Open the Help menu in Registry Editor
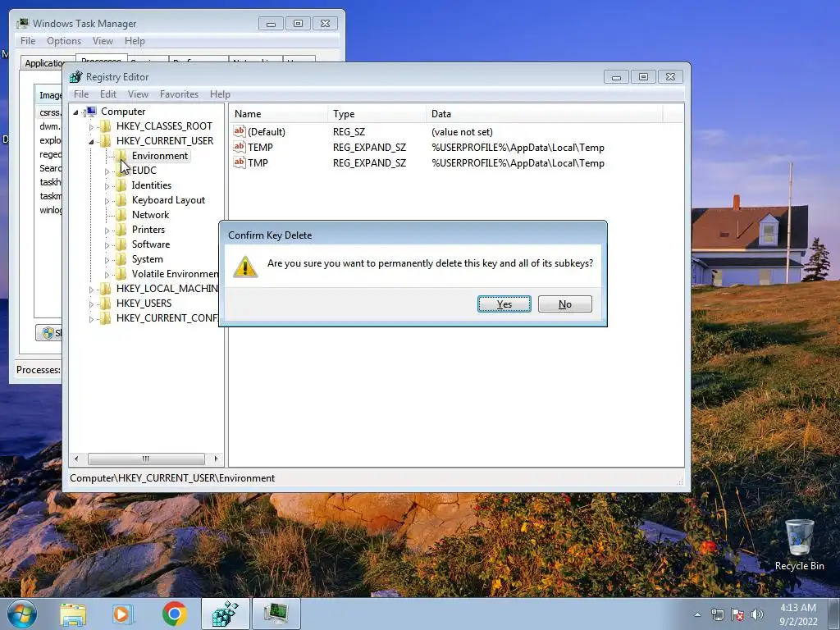Viewport: 840px width, 630px height. [x=220, y=94]
